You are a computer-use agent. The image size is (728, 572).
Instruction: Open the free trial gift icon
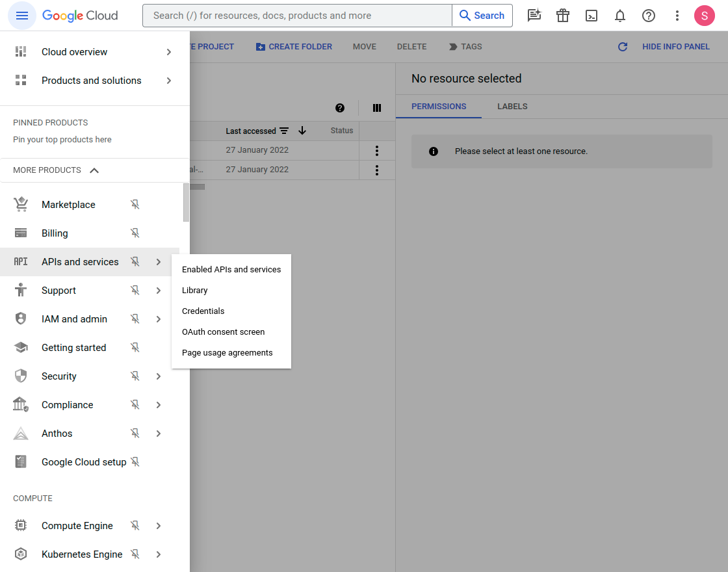coord(563,16)
